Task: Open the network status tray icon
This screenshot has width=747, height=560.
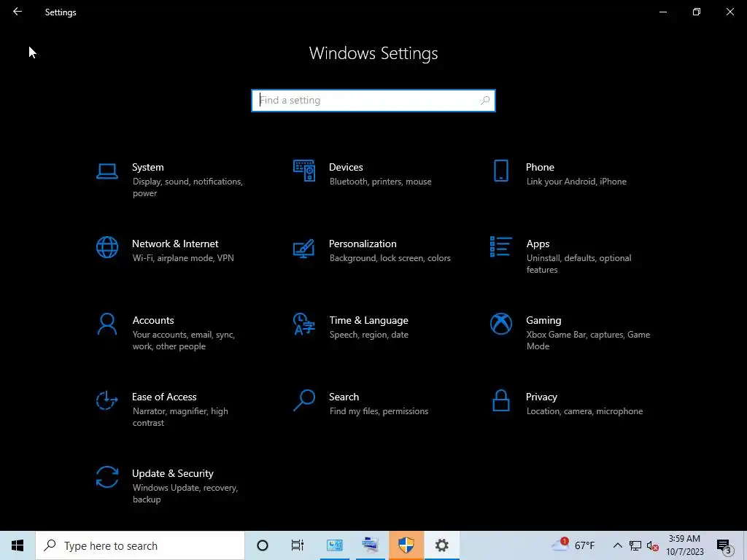Action: click(x=635, y=545)
